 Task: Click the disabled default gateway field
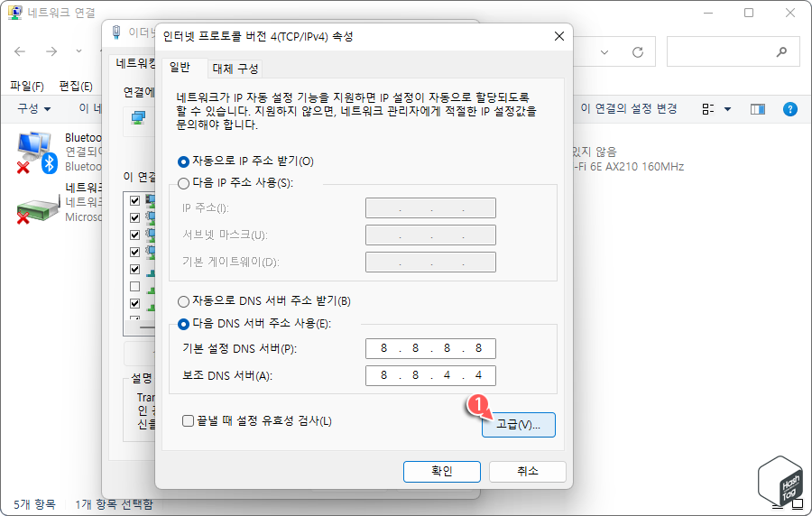pyautogui.click(x=430, y=262)
